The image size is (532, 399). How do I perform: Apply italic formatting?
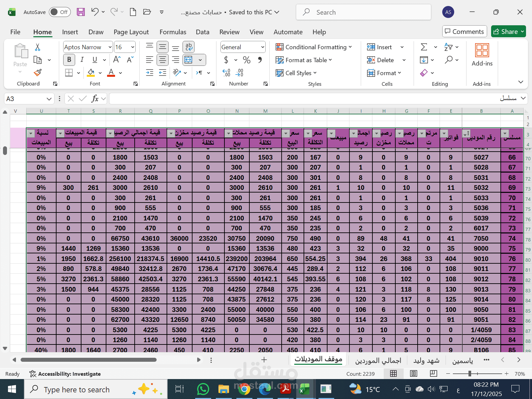[82, 60]
